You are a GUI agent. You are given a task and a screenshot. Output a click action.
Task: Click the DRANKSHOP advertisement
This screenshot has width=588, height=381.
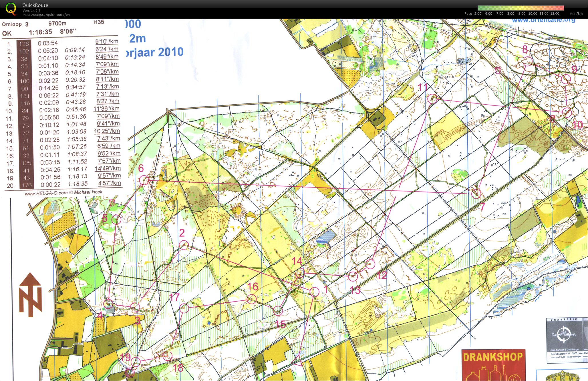click(493, 365)
